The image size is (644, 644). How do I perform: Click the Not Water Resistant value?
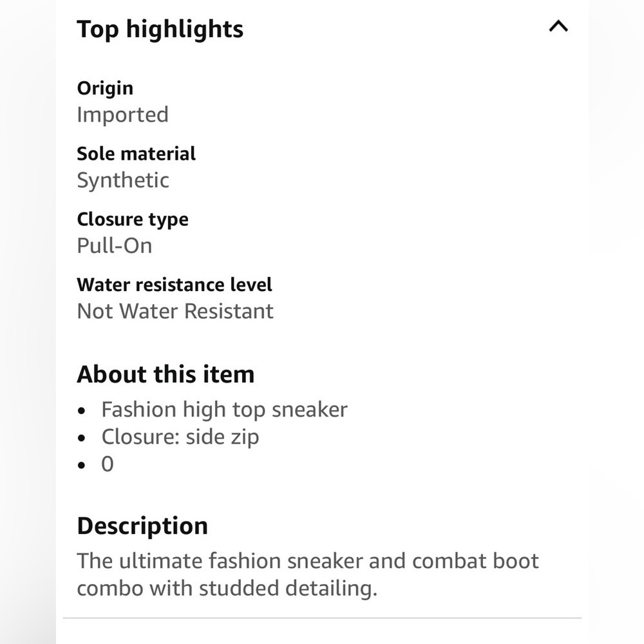(175, 311)
